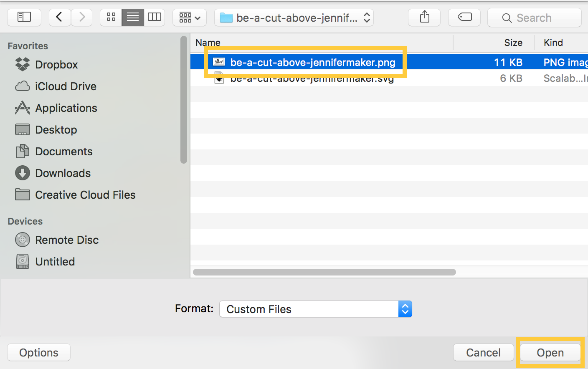The height and width of the screenshot is (369, 588).
Task: Click the horizontal scrollbar in file list
Action: point(324,272)
